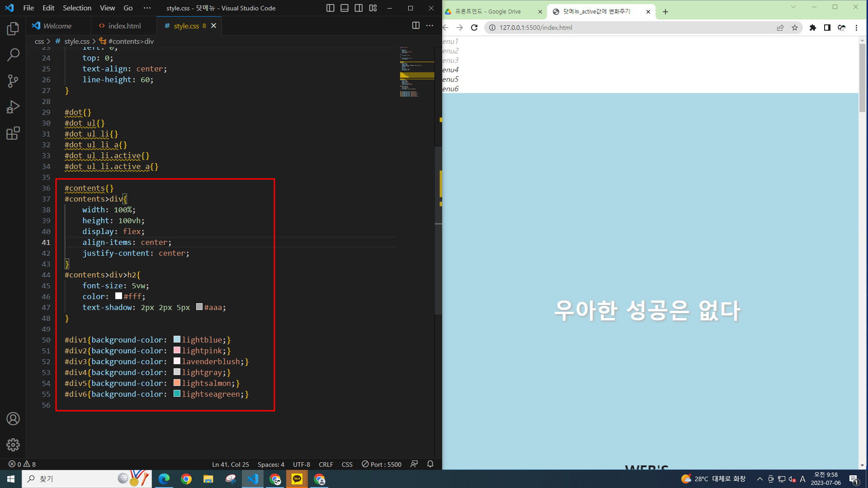Toggle the primary side bar layout button
Viewport: 868px width, 488px height.
tap(330, 8)
